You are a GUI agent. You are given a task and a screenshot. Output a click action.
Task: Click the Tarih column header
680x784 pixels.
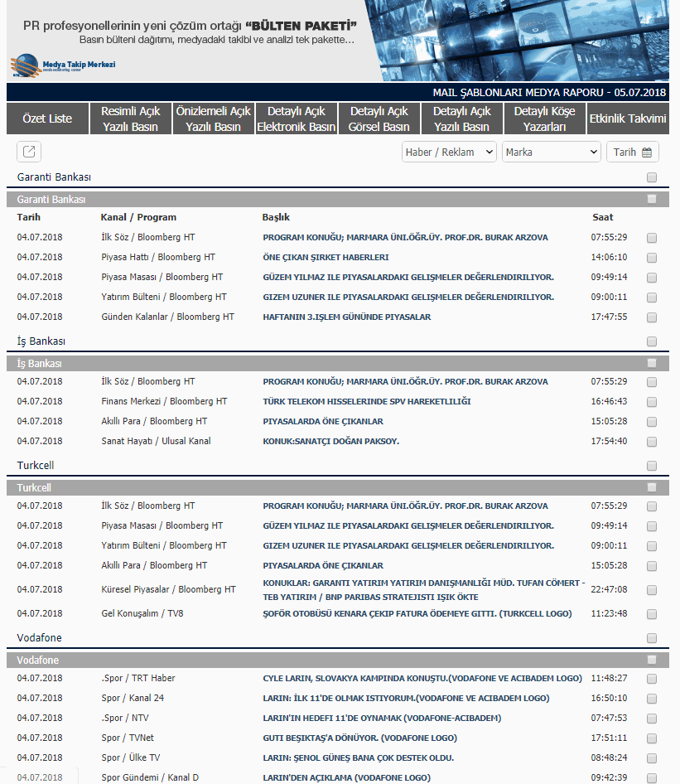point(28,217)
